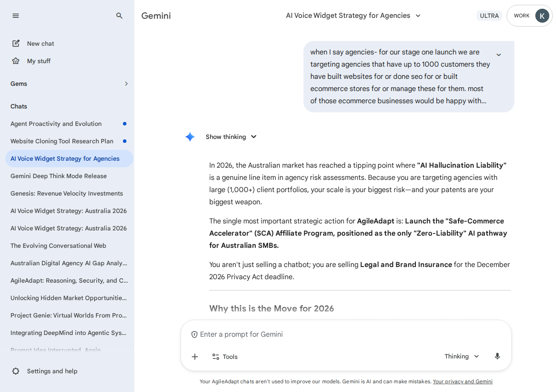Screen dimensions: 558x392
Task: Click Your privacy and Gemini link
Action: click(463, 382)
